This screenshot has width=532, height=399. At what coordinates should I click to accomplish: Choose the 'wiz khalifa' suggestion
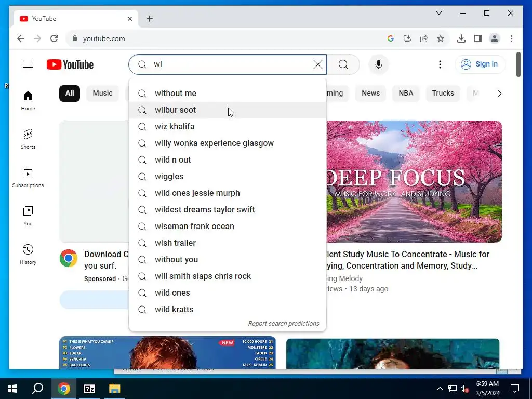click(x=228, y=127)
